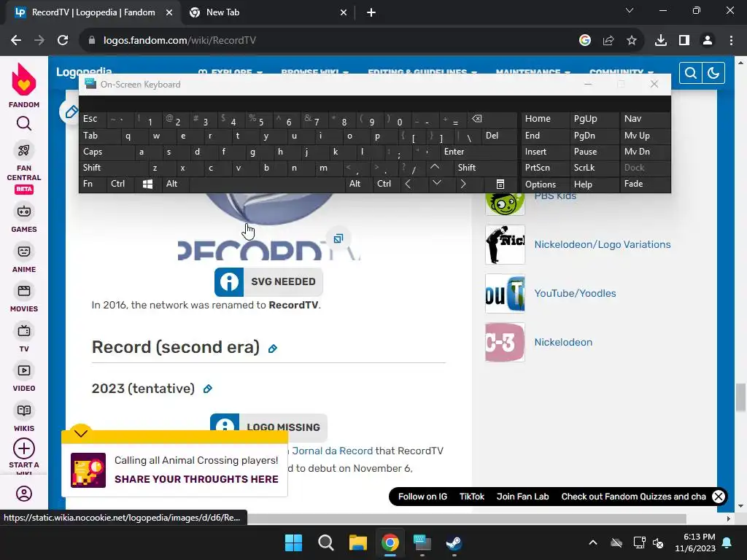The width and height of the screenshot is (747, 560).
Task: Click the Logopedia wiki search button
Action: pyautogui.click(x=690, y=73)
